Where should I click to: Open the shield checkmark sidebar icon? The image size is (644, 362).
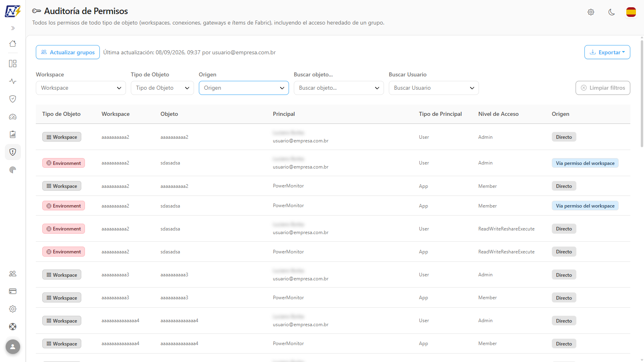13,99
